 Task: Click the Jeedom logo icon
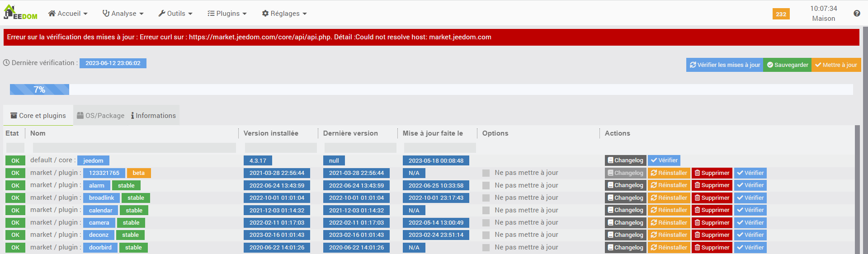pos(20,12)
